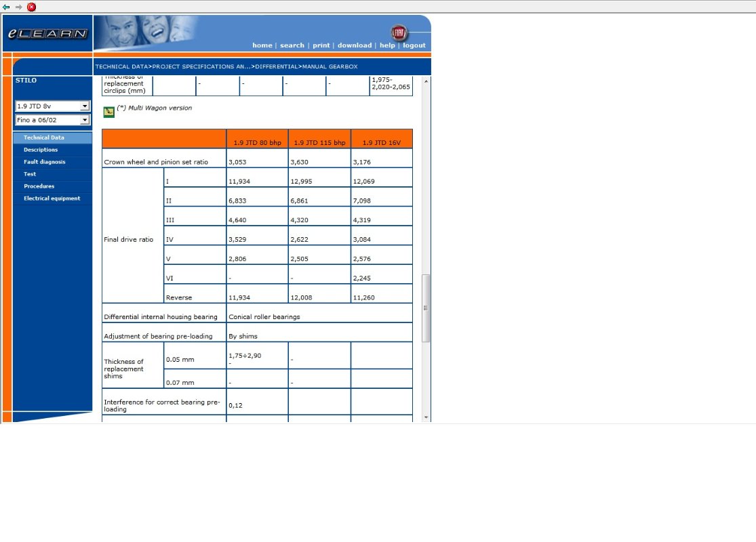The image size is (756, 542).
Task: Click the print link
Action: [x=321, y=45]
